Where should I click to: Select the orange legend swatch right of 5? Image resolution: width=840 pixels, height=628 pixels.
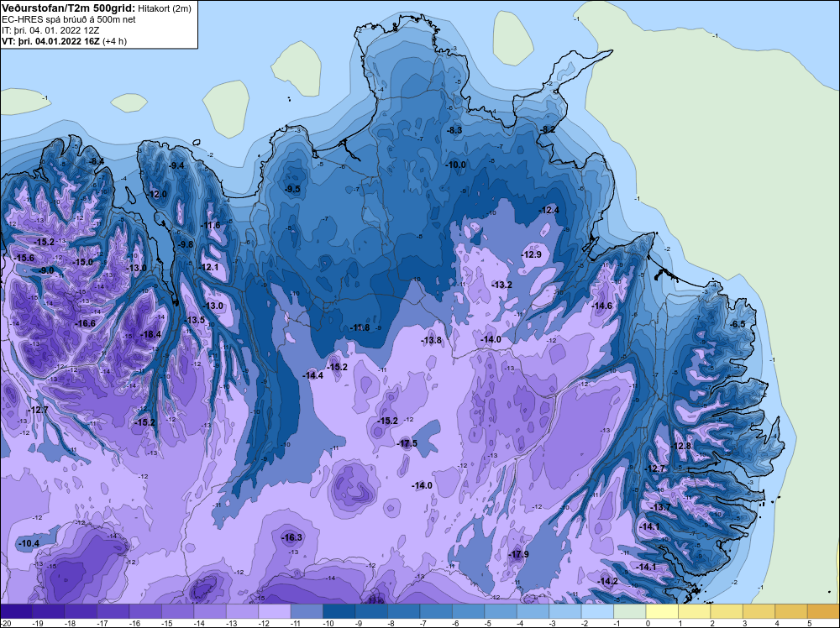click(x=823, y=611)
